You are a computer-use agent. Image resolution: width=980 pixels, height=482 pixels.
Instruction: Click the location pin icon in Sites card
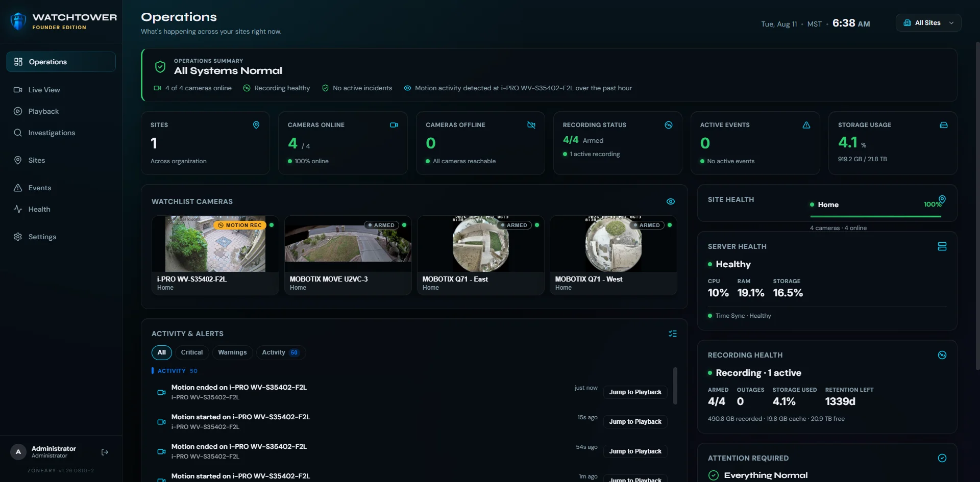tap(256, 125)
